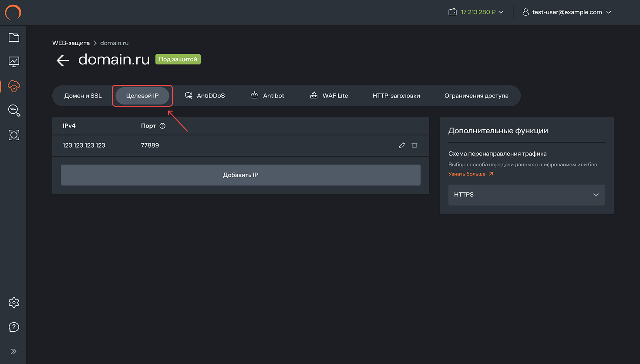The image size is (640, 364).
Task: Click the WAF Lite firewall icon
Action: [x=314, y=95]
